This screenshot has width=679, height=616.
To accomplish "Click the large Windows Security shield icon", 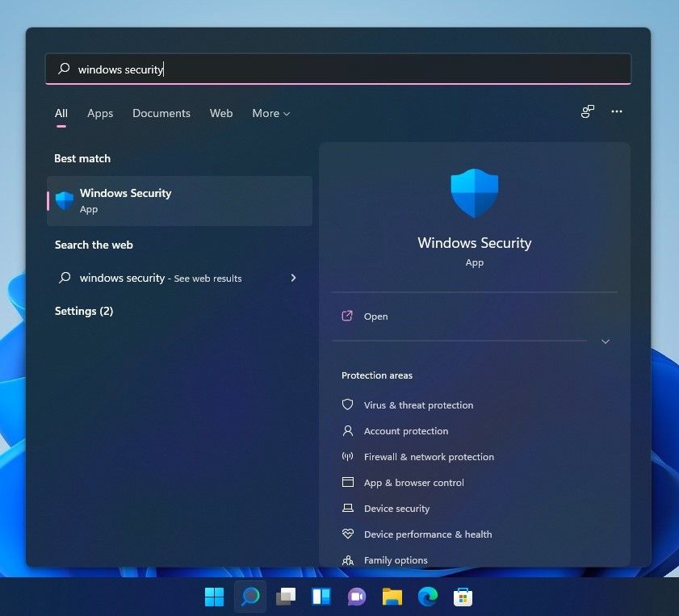I will (x=474, y=191).
